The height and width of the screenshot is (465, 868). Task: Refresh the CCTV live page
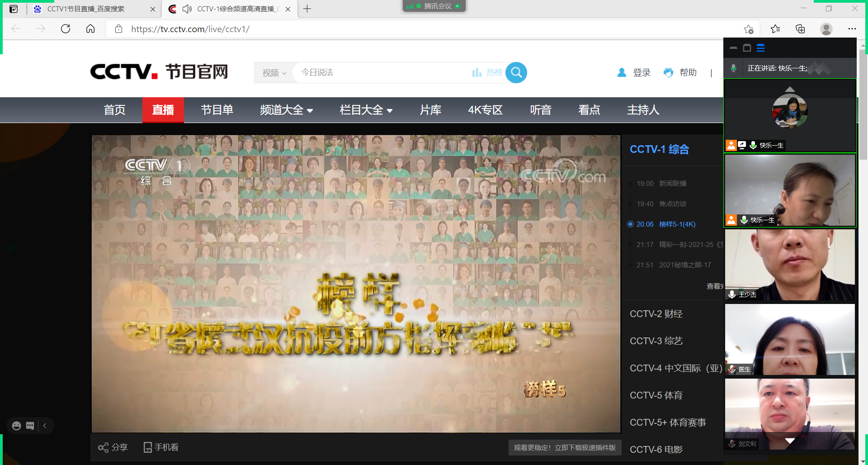[x=66, y=29]
